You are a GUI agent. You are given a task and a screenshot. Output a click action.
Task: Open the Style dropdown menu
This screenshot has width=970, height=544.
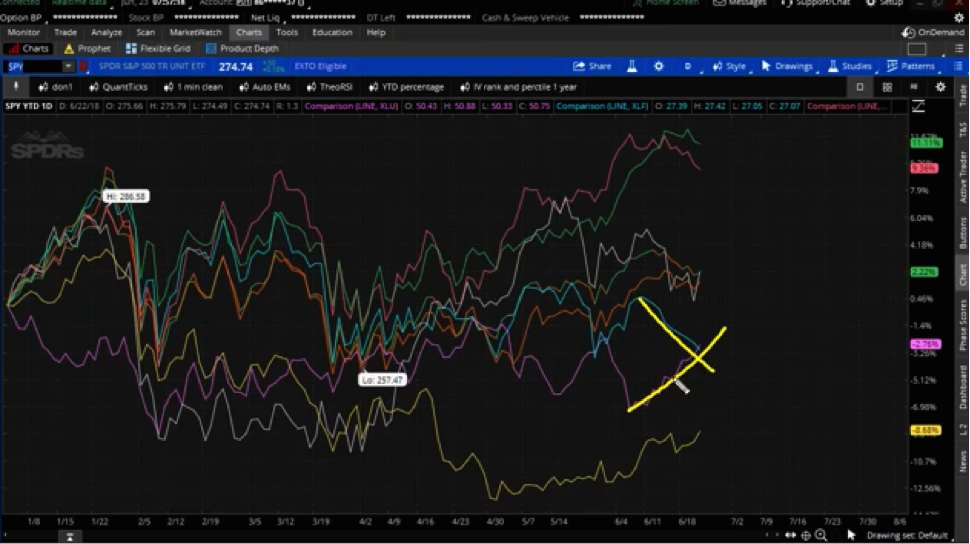point(729,66)
